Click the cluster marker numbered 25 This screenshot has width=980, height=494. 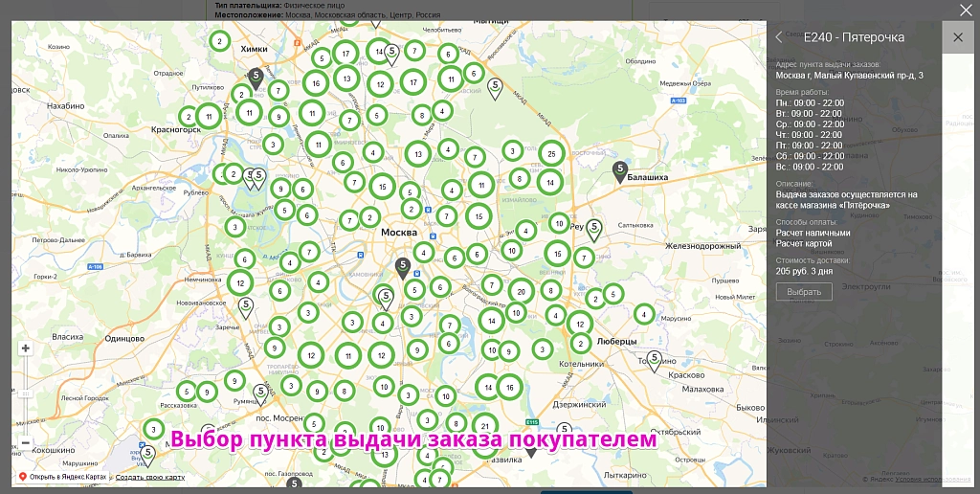tap(551, 153)
